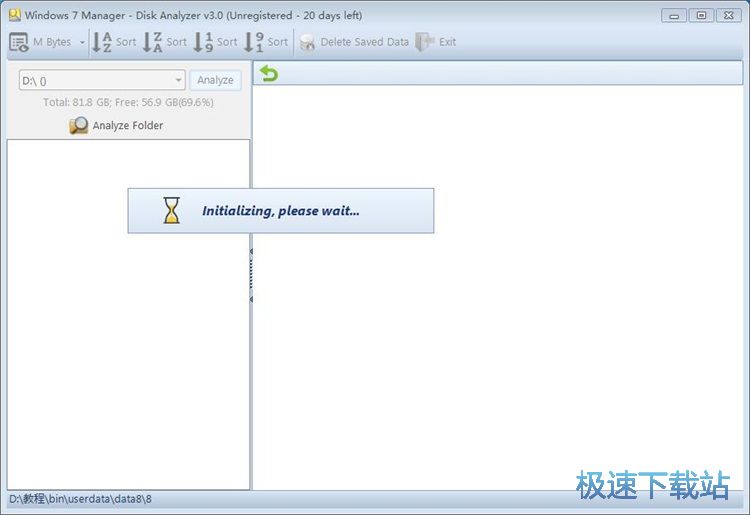Click the status bar path D:\教程\bin\userdata\data8\8

[x=80, y=499]
